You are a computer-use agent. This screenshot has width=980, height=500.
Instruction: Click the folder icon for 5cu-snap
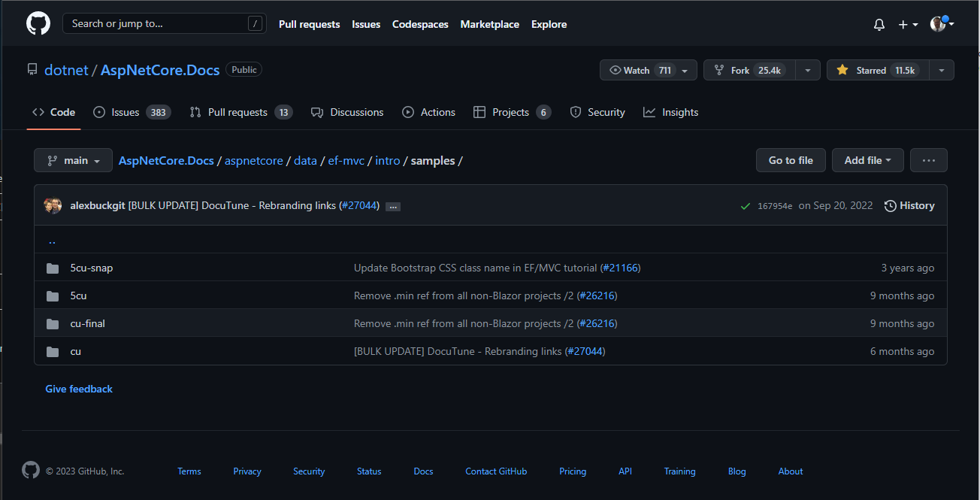point(53,268)
